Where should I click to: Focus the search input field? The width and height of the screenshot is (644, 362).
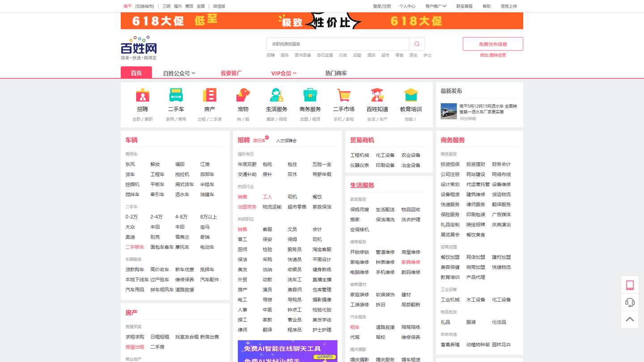338,44
